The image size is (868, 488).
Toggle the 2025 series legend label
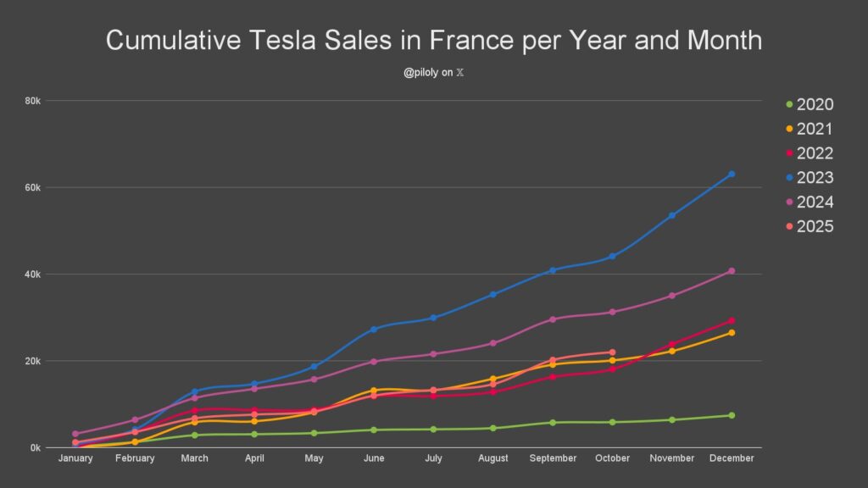(x=815, y=226)
